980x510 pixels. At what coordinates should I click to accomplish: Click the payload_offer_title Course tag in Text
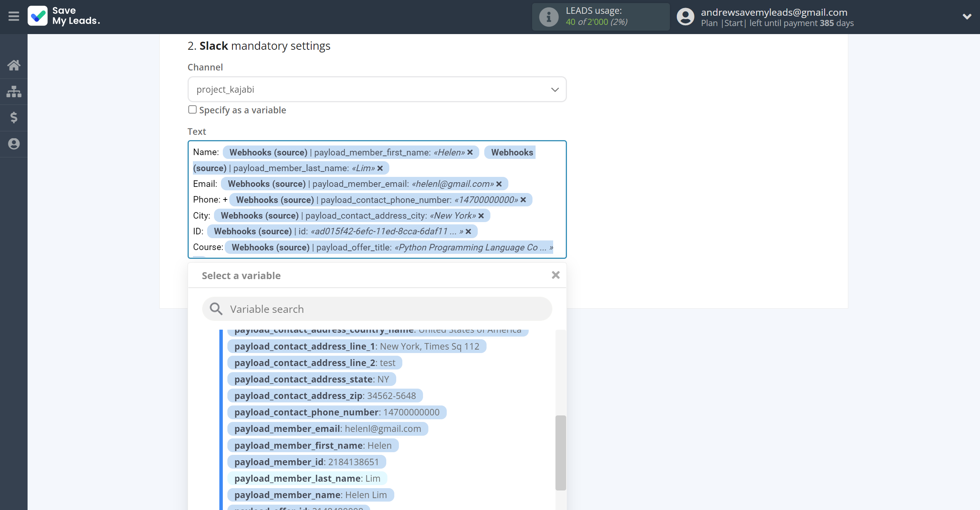[x=389, y=247]
